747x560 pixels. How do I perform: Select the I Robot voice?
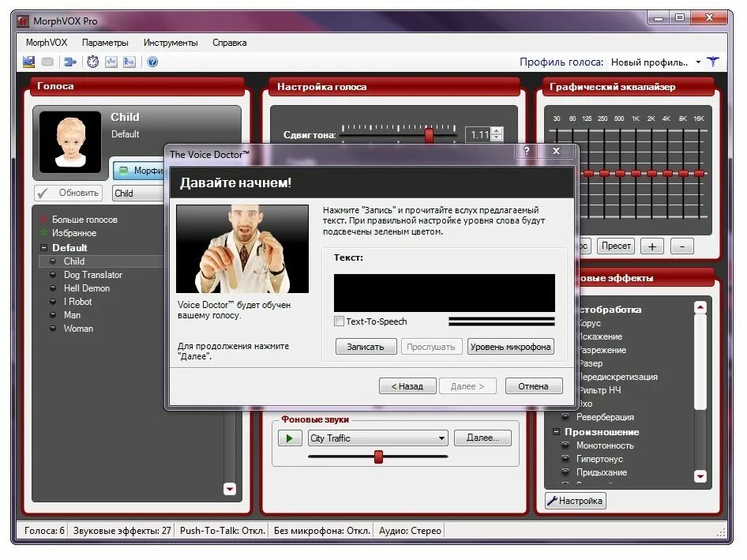[x=77, y=302]
